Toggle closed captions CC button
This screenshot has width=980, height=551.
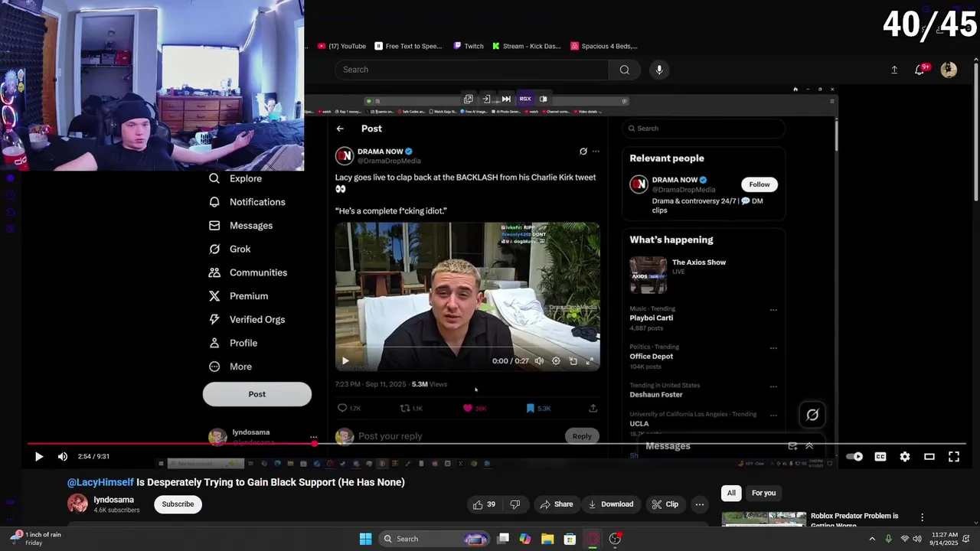click(880, 457)
